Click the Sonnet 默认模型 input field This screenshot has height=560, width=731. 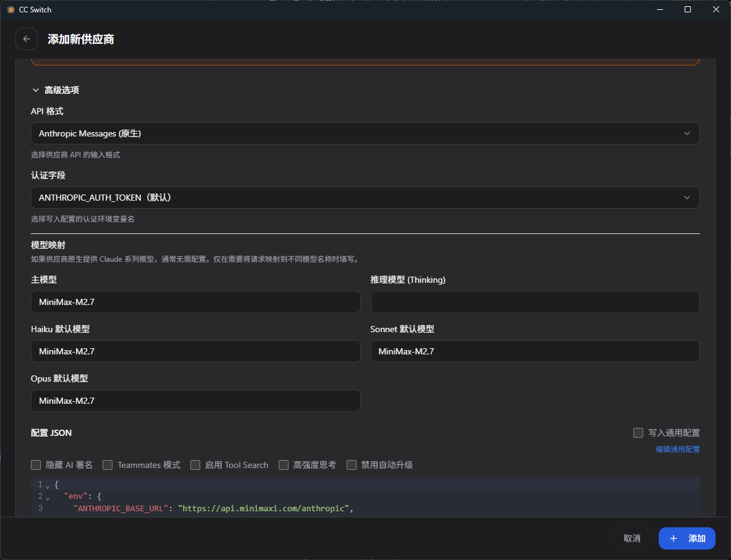click(x=535, y=351)
